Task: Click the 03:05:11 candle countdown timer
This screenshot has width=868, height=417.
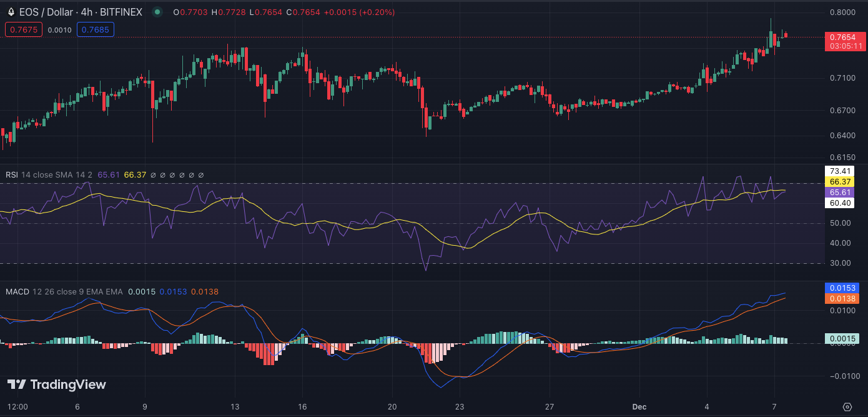Action: (x=845, y=46)
